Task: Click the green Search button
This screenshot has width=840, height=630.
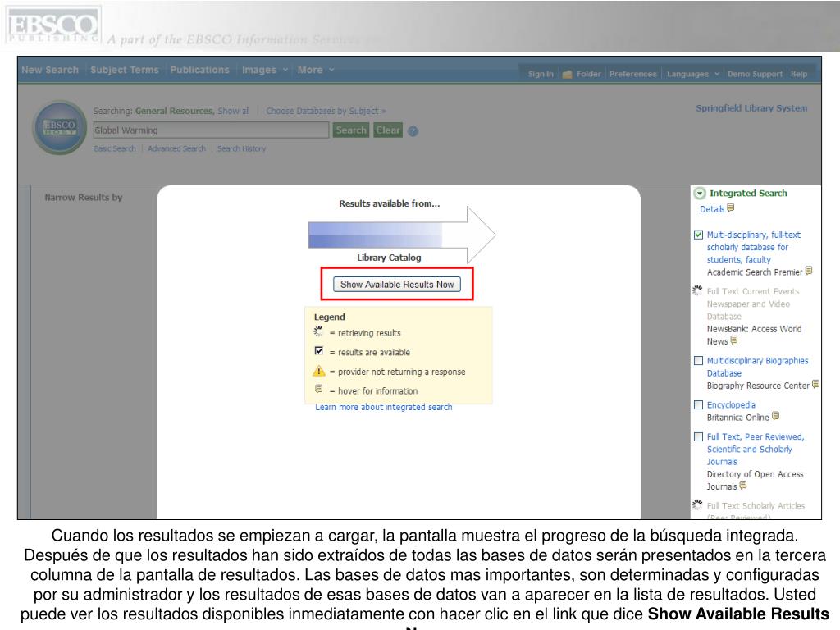Action: [351, 130]
